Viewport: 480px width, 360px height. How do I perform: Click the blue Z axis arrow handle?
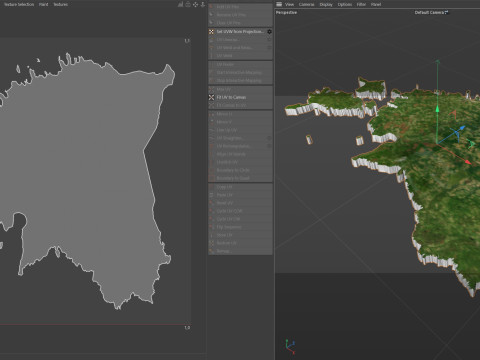pyautogui.click(x=462, y=128)
